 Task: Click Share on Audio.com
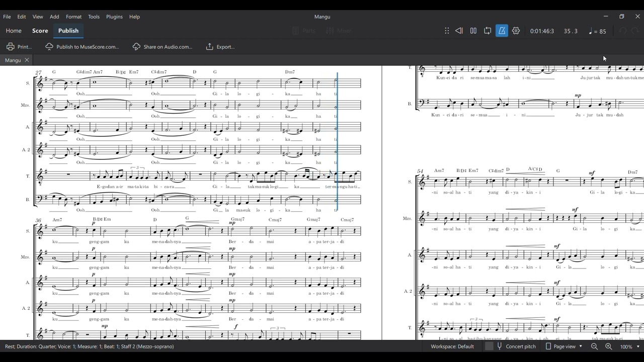(x=163, y=47)
